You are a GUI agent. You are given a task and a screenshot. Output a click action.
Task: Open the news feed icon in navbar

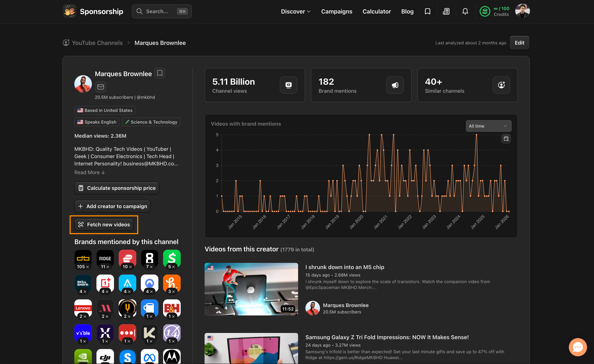(x=446, y=11)
